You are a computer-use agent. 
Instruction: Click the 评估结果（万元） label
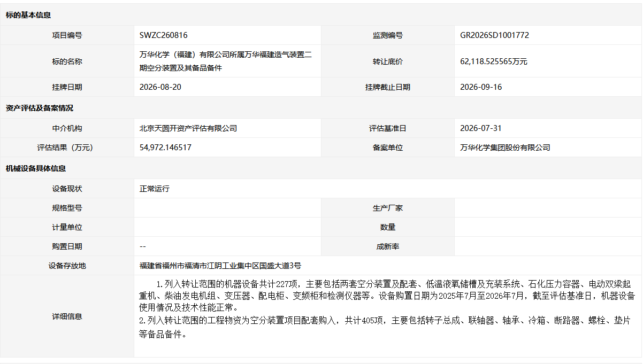click(x=67, y=148)
